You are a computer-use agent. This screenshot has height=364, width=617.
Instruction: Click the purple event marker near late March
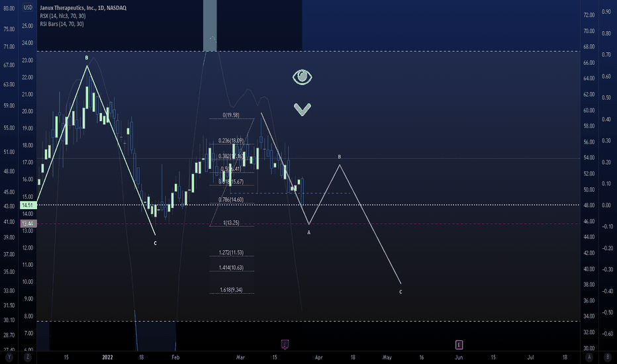tap(285, 344)
